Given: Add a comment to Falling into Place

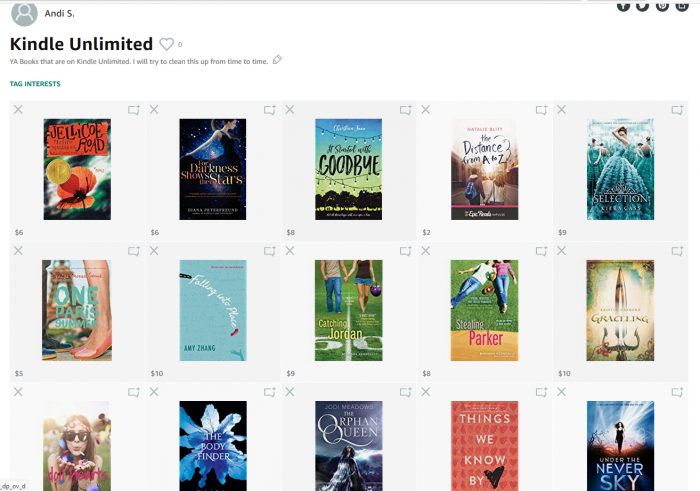Looking at the screenshot, I should [x=270, y=251].
